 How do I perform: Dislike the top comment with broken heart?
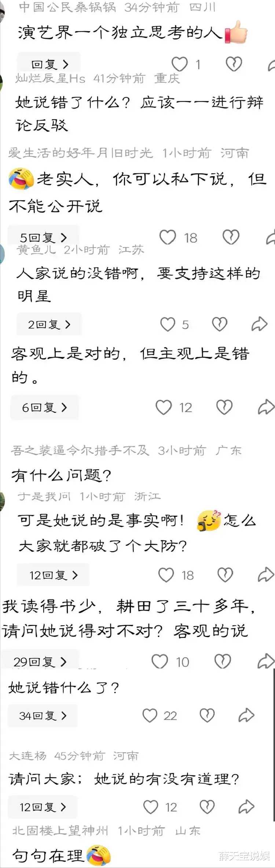pyautogui.click(x=234, y=64)
